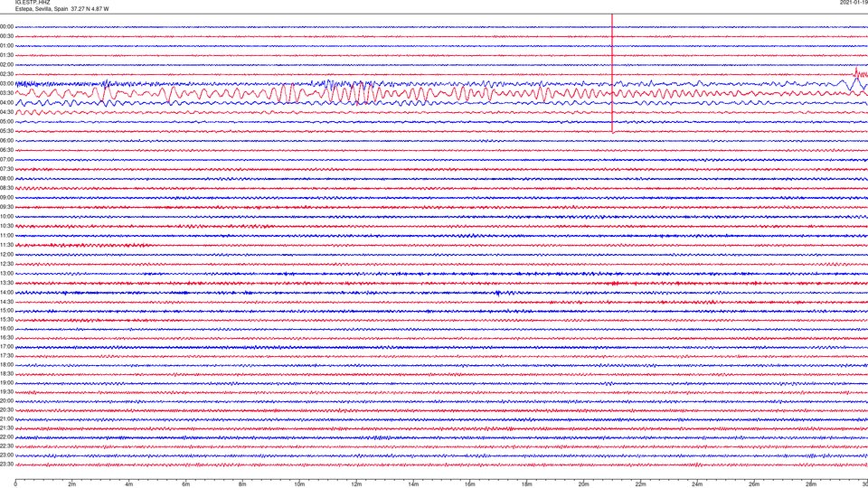Select the 22:30 trace time label
Viewport: 868px width, 488px height.
(6, 446)
